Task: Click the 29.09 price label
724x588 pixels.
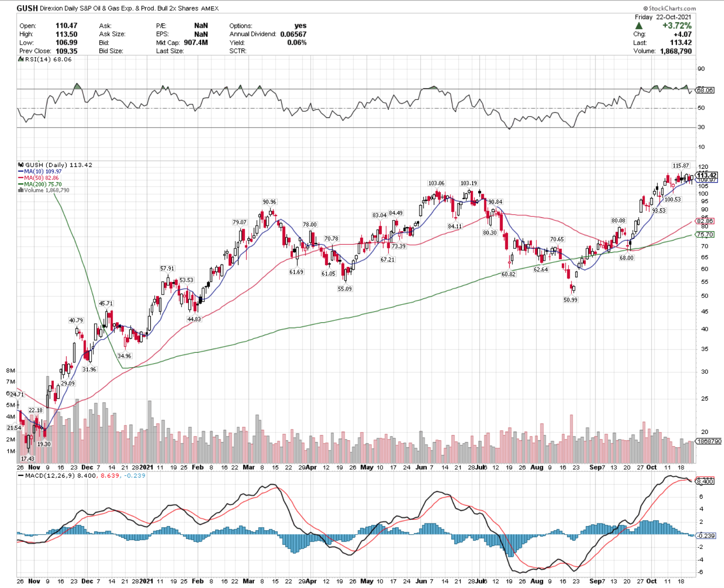Action: 68,384
